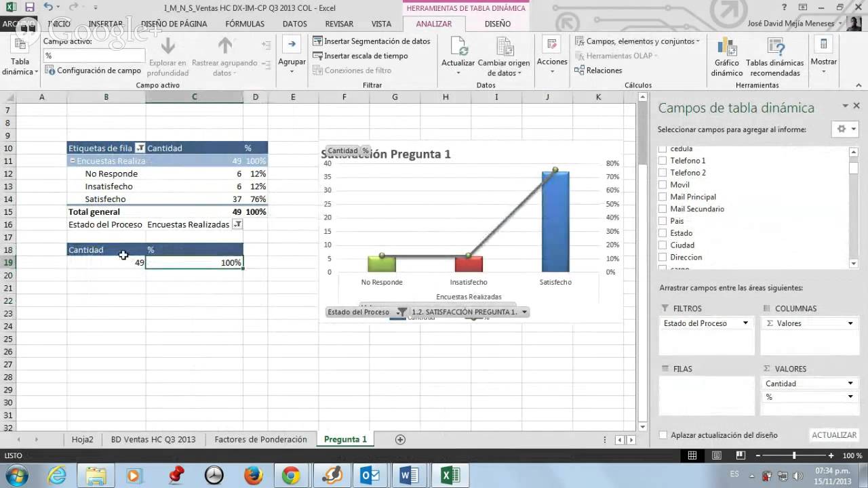Image resolution: width=868 pixels, height=488 pixels.
Task: Switch to BD Ventas HC Q3 2013 sheet
Action: click(x=153, y=439)
